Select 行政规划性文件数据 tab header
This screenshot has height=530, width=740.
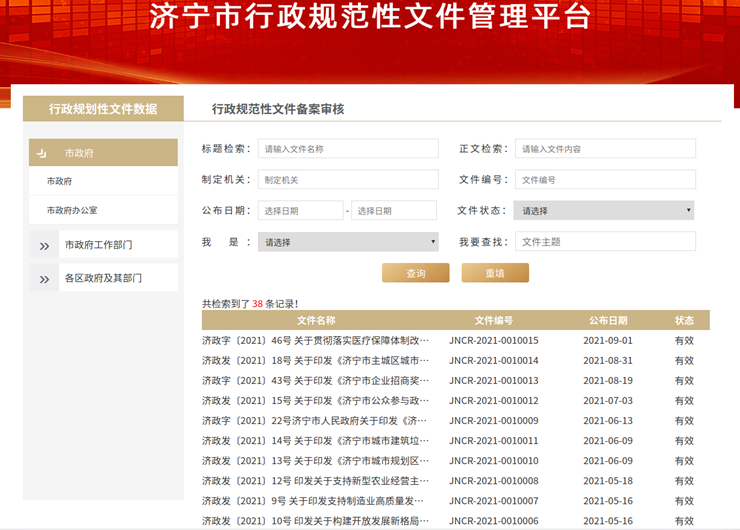click(103, 109)
